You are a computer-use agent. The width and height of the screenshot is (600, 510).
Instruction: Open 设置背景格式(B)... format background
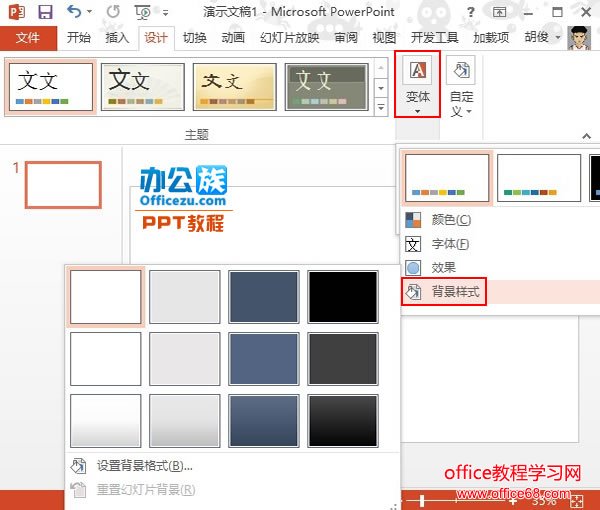coord(233,466)
